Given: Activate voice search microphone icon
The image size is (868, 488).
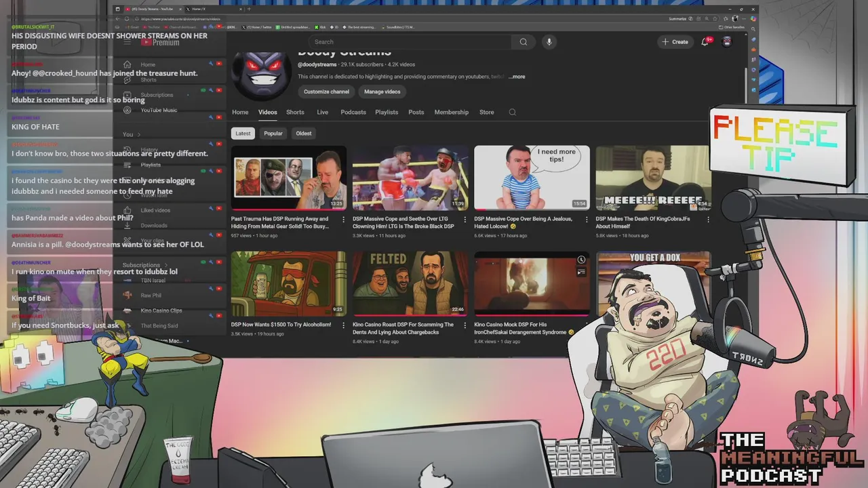Looking at the screenshot, I should click(549, 42).
